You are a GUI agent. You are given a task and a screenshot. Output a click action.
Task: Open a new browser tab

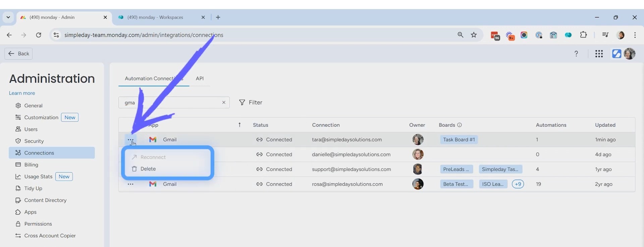(x=218, y=17)
